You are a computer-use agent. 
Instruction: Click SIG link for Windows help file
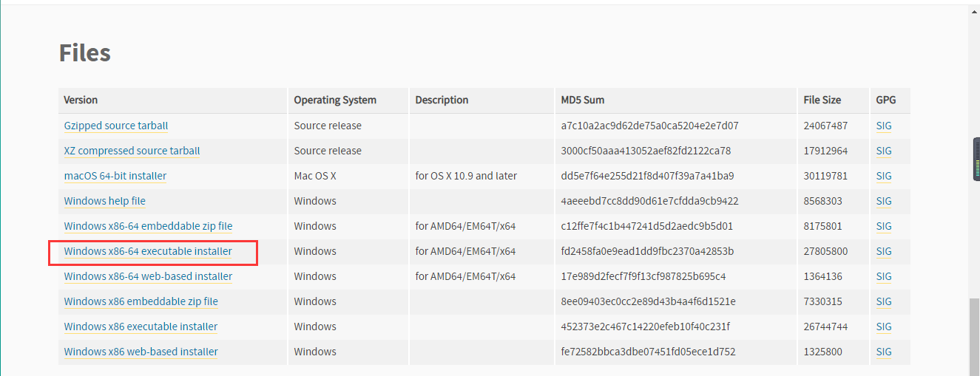tap(884, 201)
